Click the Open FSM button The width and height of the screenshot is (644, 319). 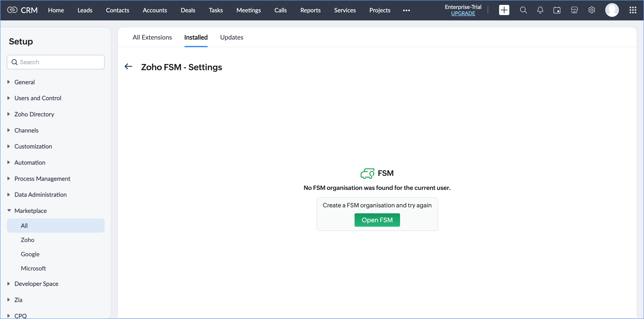tap(377, 220)
